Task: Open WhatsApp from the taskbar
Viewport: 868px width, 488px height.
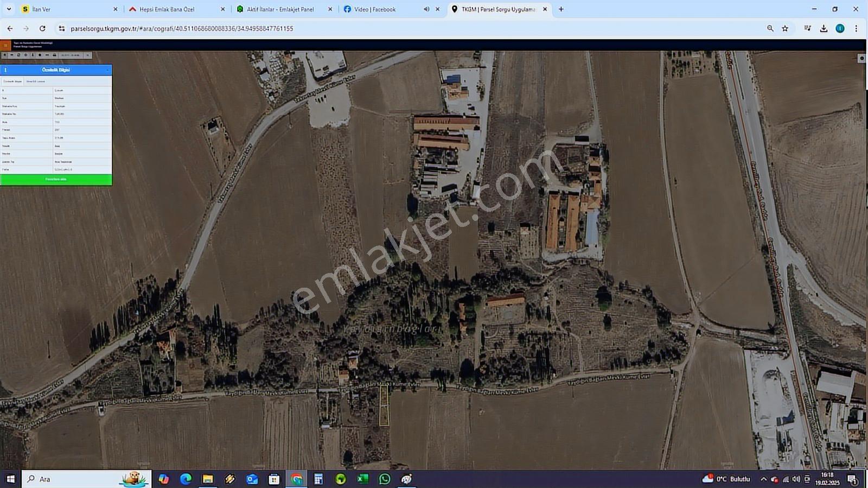Action: pos(385,479)
